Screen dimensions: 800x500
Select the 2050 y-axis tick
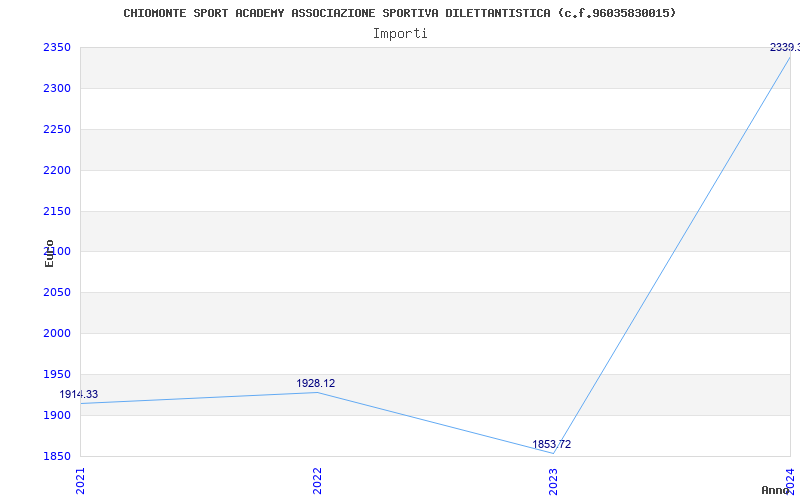point(57,293)
